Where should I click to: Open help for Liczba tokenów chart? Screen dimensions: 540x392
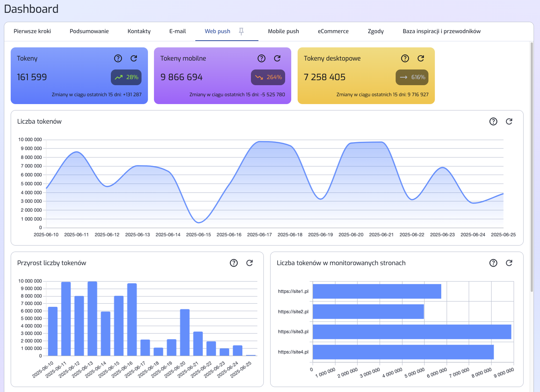(x=493, y=122)
